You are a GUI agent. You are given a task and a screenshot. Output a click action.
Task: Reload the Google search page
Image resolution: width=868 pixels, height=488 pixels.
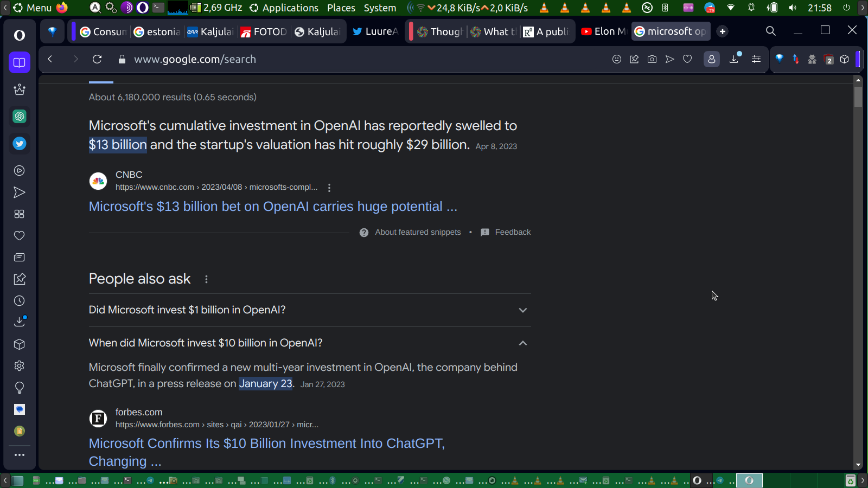pyautogui.click(x=97, y=59)
